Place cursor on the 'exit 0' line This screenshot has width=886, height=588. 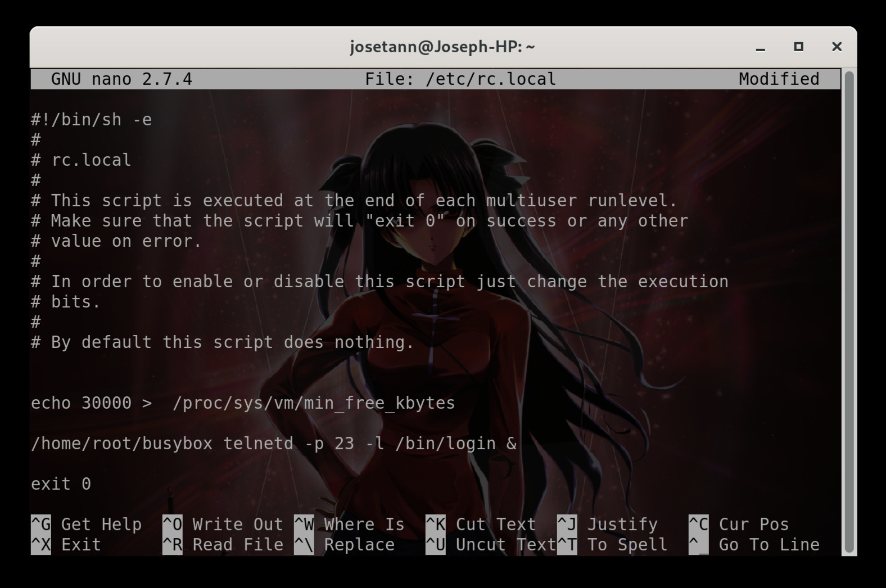coord(61,484)
